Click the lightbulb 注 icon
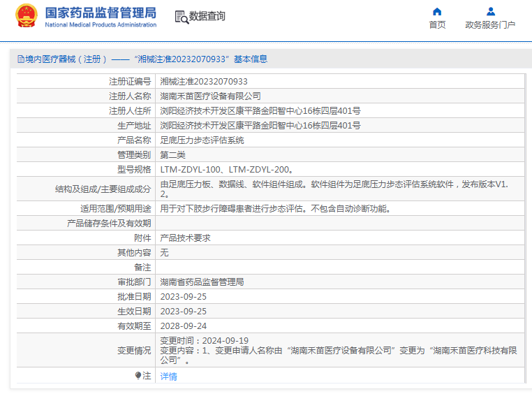532x394 pixels. click(138, 375)
